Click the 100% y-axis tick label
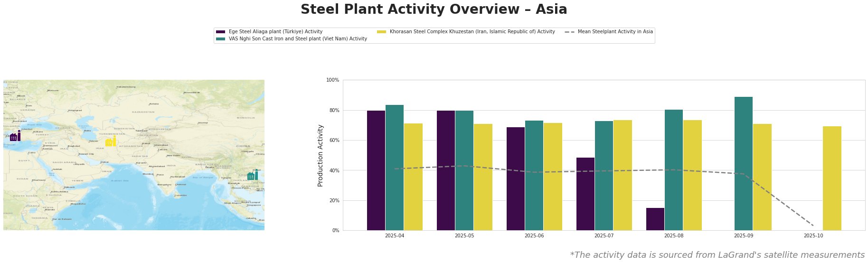 coord(332,80)
